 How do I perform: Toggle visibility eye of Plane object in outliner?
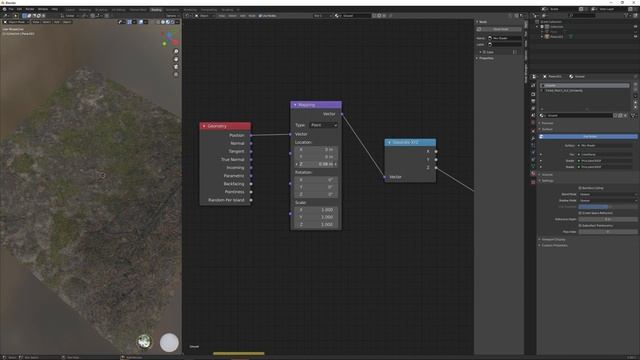(635, 36)
